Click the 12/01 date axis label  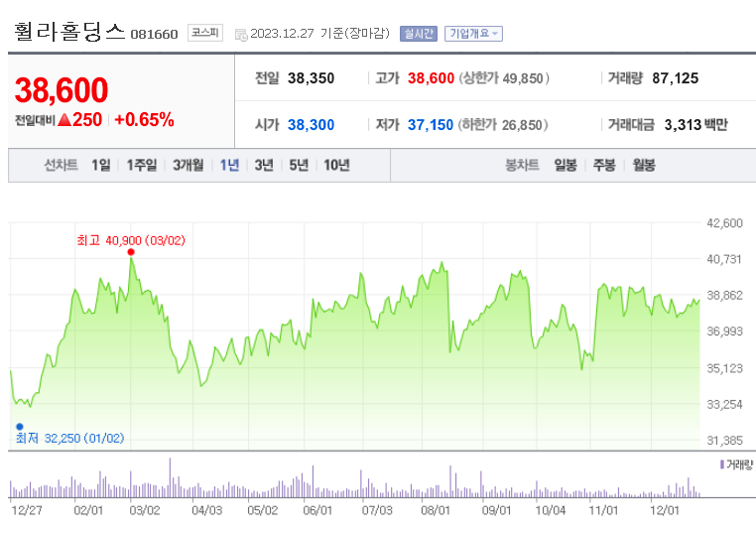[664, 510]
